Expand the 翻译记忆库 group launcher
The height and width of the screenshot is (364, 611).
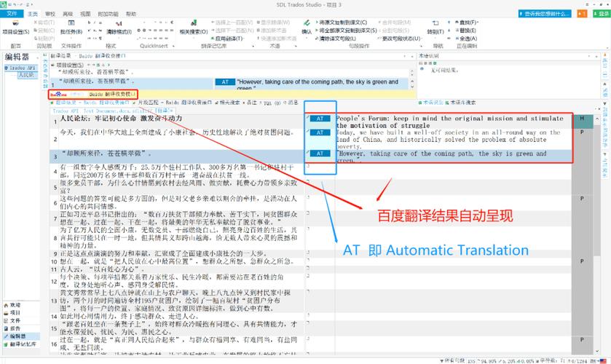(x=253, y=46)
